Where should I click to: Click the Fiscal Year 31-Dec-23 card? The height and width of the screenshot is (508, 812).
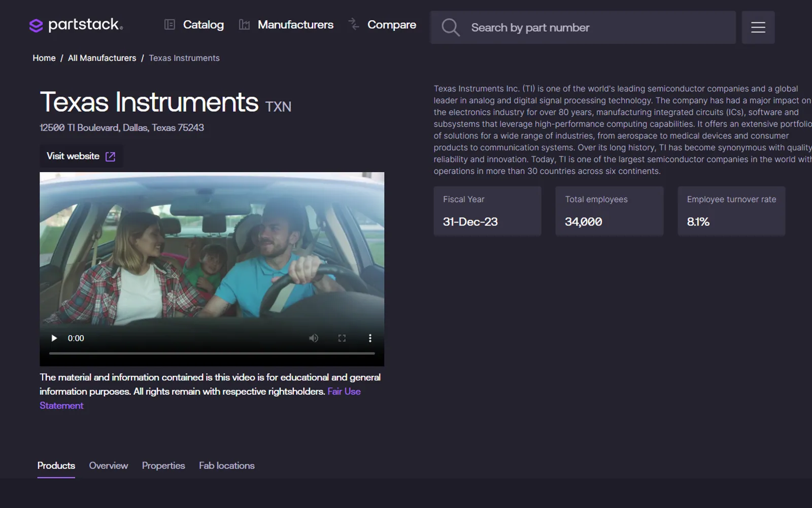tap(487, 211)
